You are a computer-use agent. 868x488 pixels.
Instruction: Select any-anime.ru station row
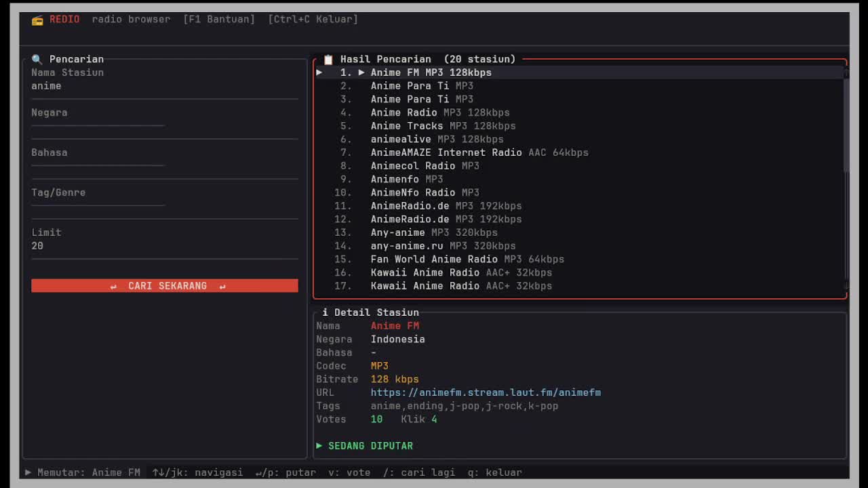[x=580, y=246]
